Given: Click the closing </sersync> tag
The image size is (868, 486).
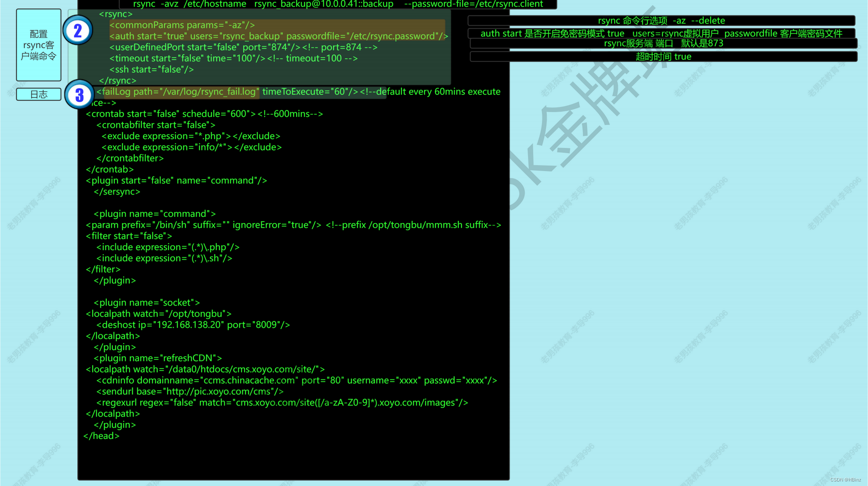Looking at the screenshot, I should (x=117, y=192).
